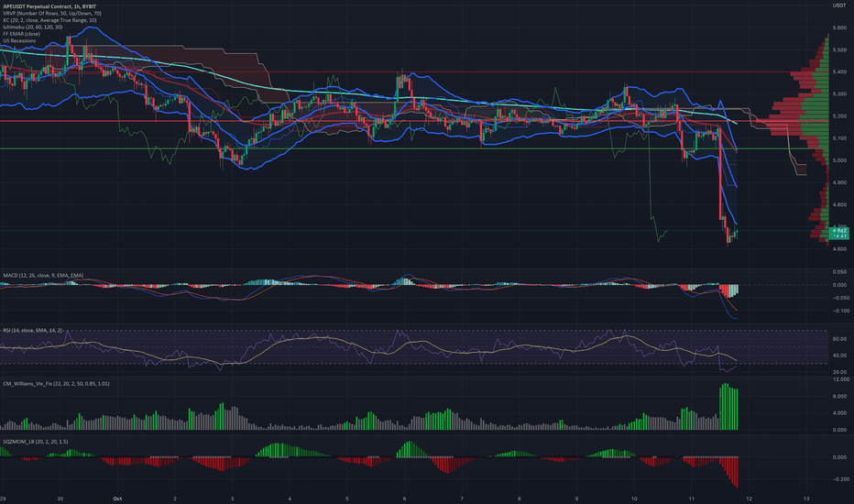Click the APEUSDT Perpetual Contract symbol title
This screenshot has width=854, height=504.
tap(49, 6)
